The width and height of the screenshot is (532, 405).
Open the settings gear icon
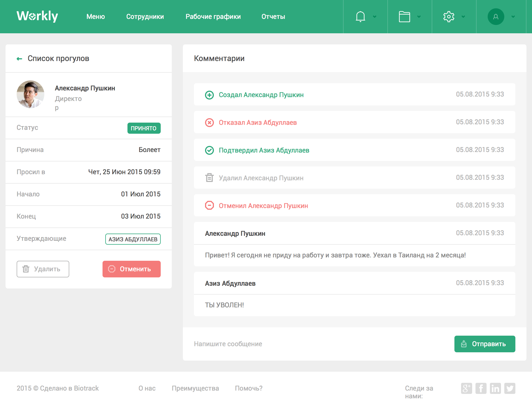[449, 16]
